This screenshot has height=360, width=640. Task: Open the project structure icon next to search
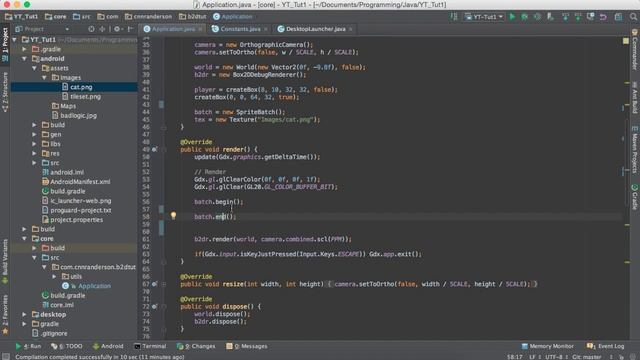click(x=618, y=17)
